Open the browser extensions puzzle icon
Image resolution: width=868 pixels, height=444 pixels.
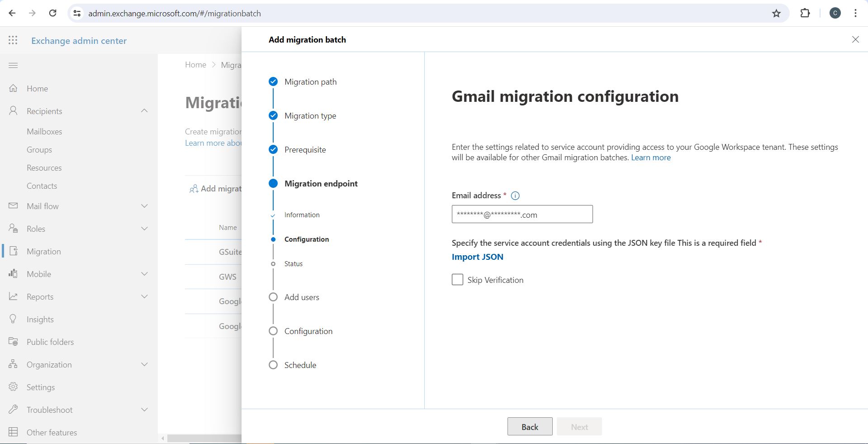click(805, 14)
